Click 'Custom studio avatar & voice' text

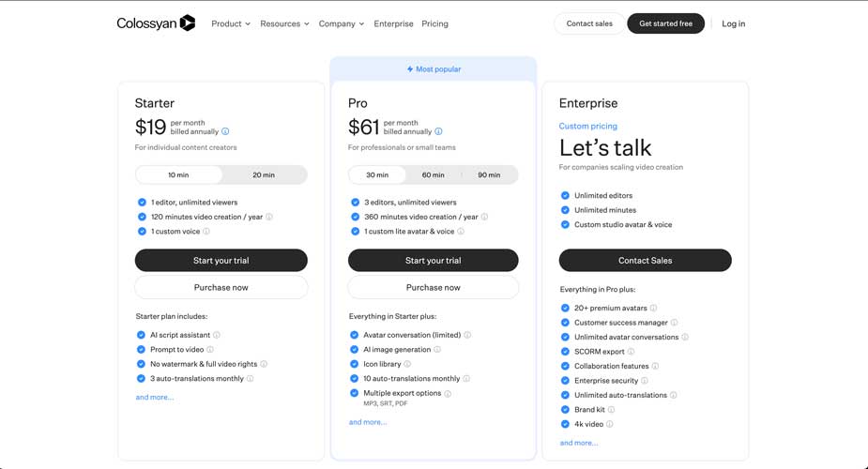(x=623, y=224)
